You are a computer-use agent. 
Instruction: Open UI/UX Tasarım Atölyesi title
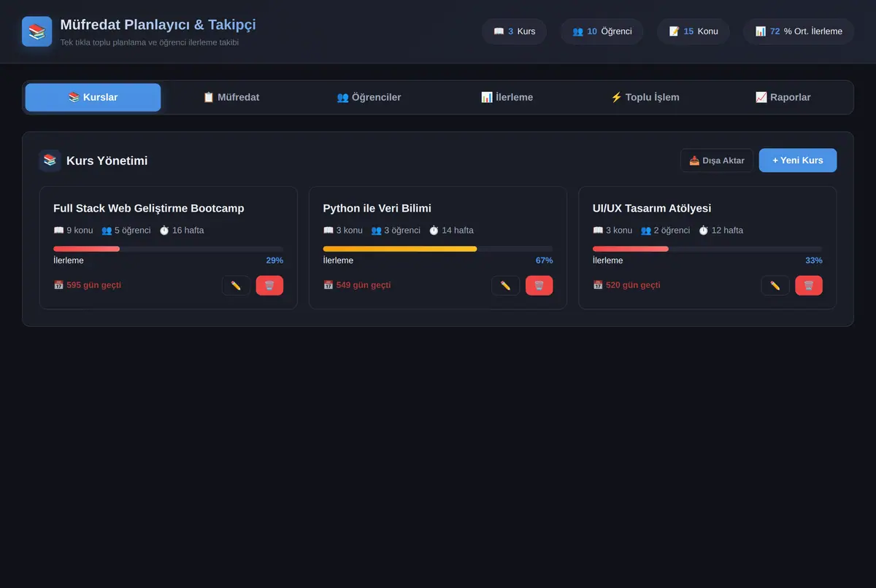click(652, 209)
